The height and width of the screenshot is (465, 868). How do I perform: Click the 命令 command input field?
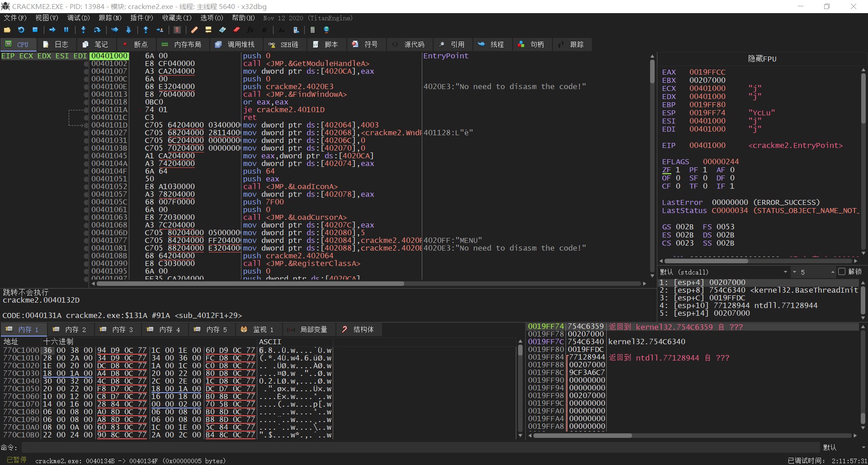(x=420, y=447)
